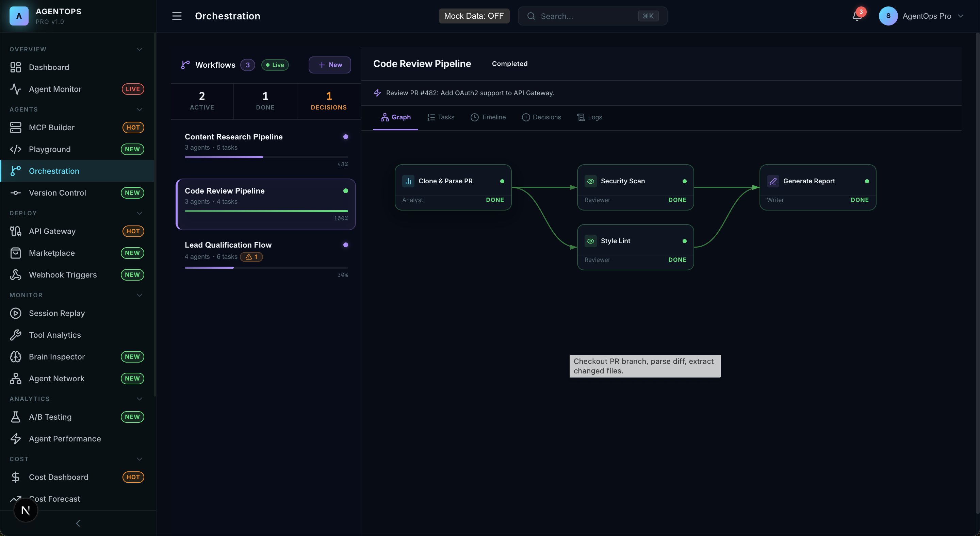Click the Generate Report pencil icon
Viewport: 980px width, 536px height.
(x=773, y=181)
